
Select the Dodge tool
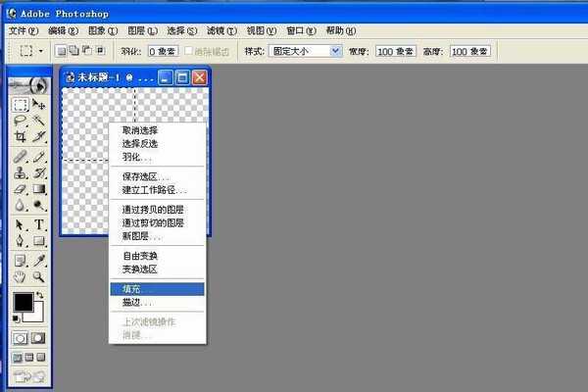click(x=38, y=205)
